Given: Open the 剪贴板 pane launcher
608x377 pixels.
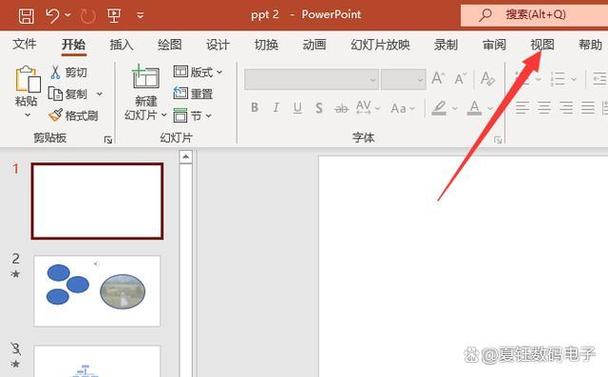Looking at the screenshot, I should point(108,140).
